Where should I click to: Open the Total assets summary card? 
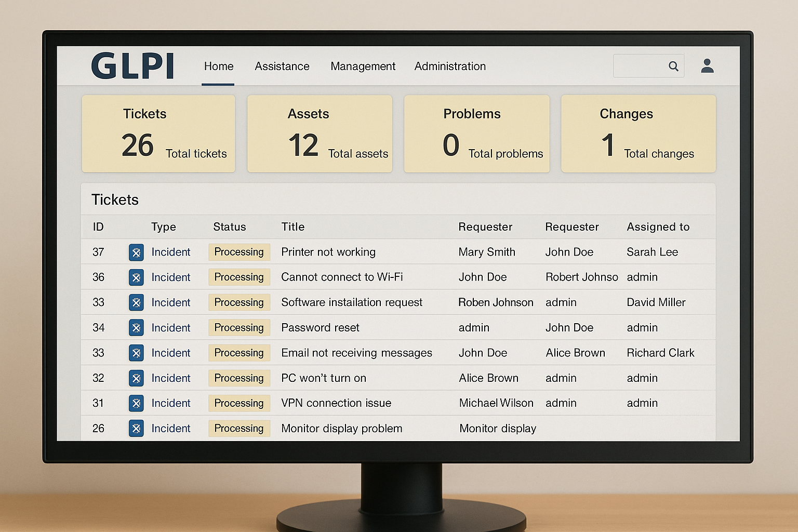(320, 134)
